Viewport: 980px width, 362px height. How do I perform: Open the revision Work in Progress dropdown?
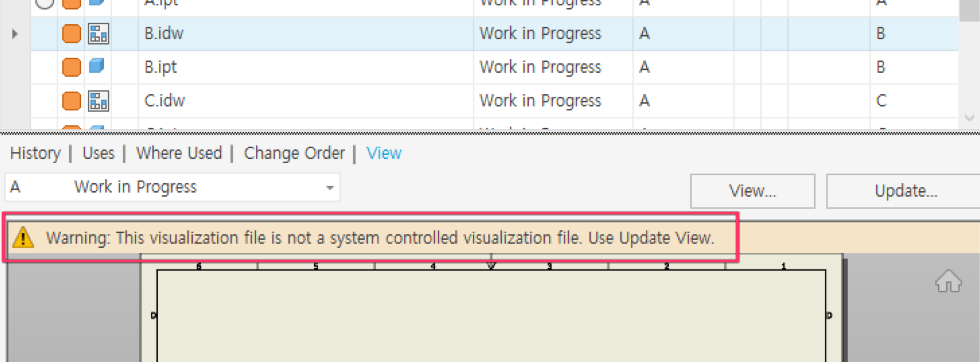[x=330, y=187]
